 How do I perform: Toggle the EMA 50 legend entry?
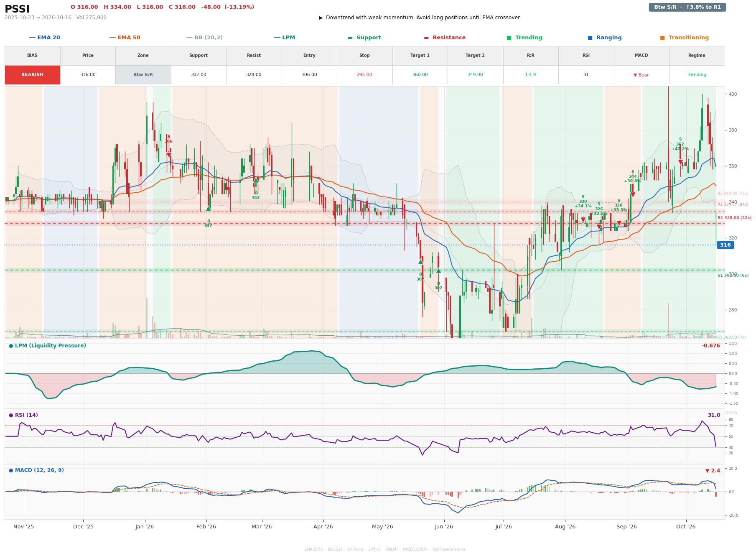(125, 38)
